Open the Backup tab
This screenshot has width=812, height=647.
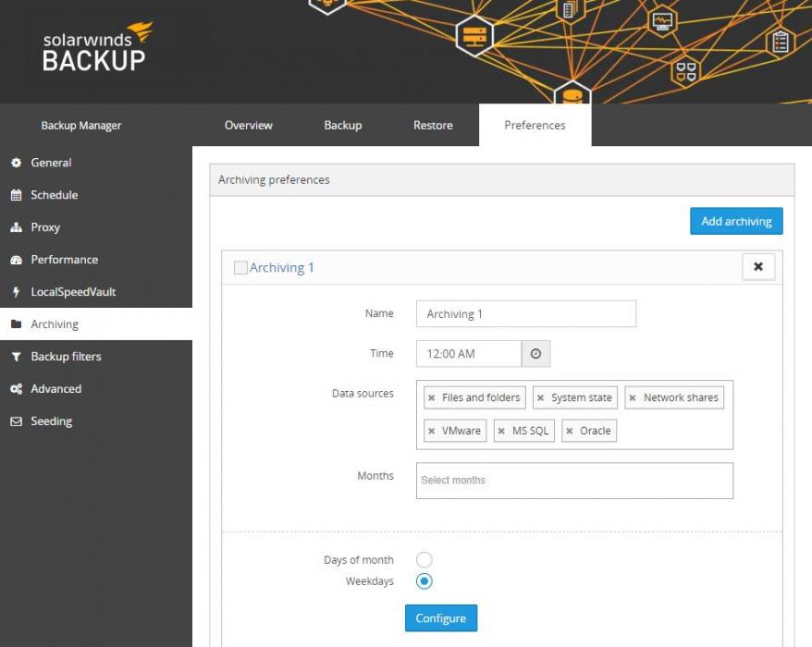(343, 126)
